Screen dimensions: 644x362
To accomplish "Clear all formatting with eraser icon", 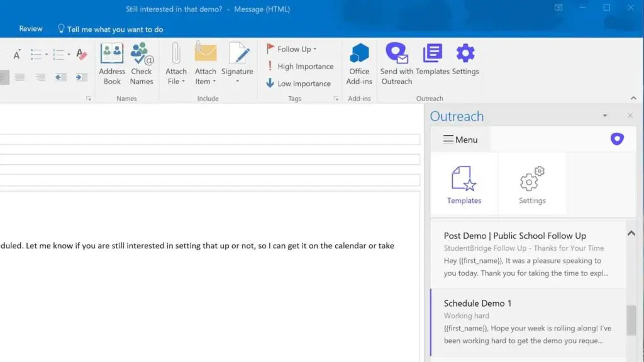I will (82, 54).
